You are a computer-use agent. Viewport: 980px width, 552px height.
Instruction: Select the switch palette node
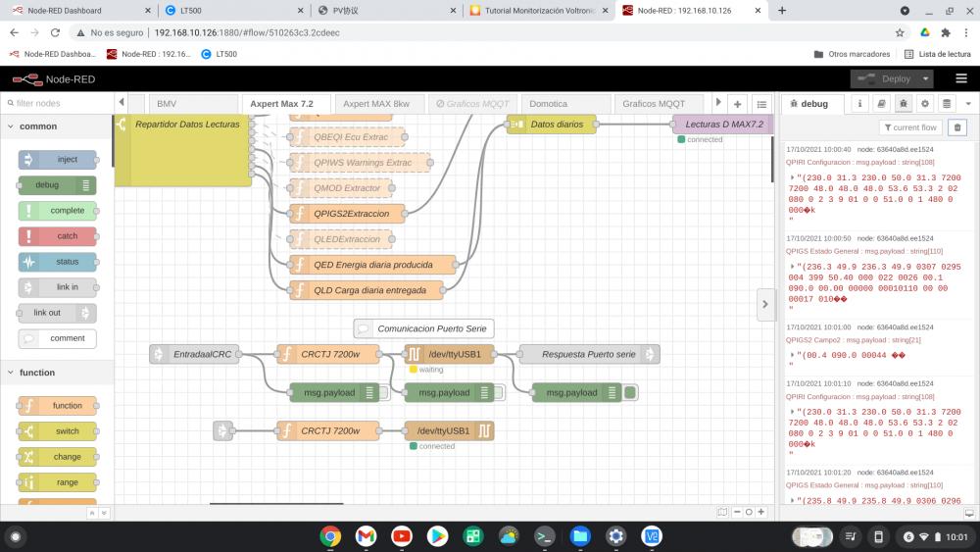(58, 431)
